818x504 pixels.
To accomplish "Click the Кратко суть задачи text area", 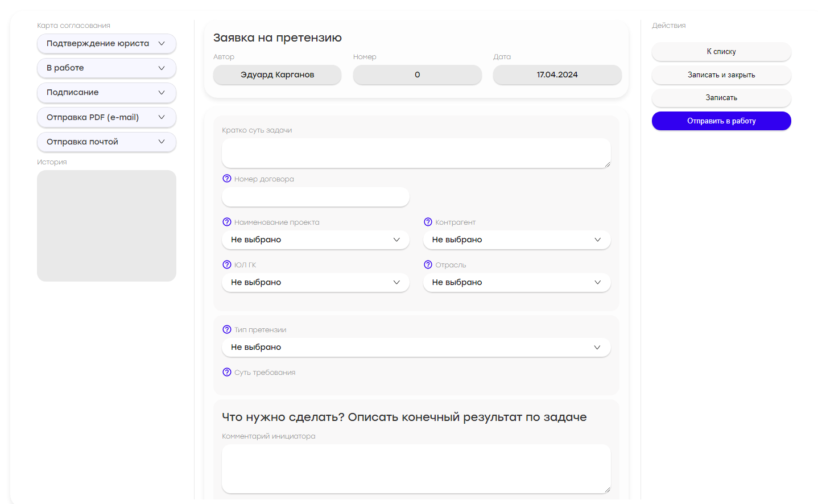I will click(x=416, y=153).
